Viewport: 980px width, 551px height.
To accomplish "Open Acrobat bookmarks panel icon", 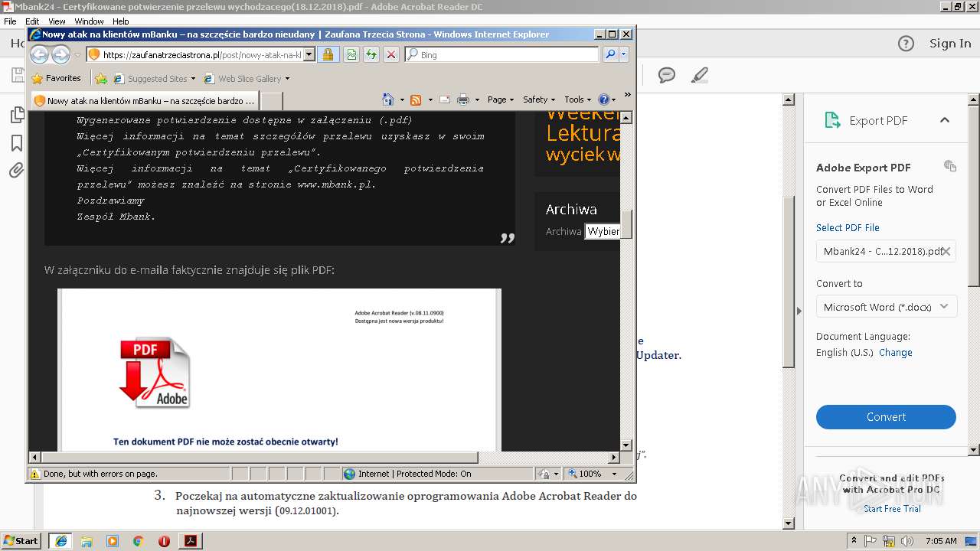I will pos(16,143).
